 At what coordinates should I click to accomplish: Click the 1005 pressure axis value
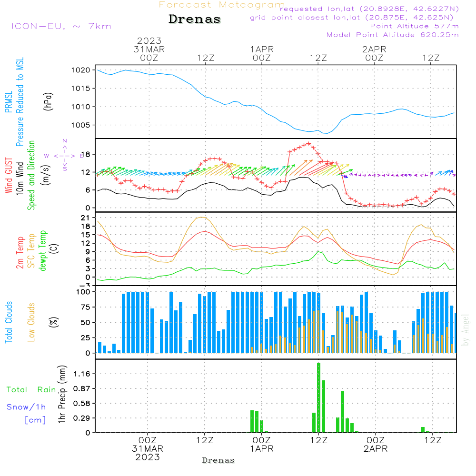pos(81,125)
